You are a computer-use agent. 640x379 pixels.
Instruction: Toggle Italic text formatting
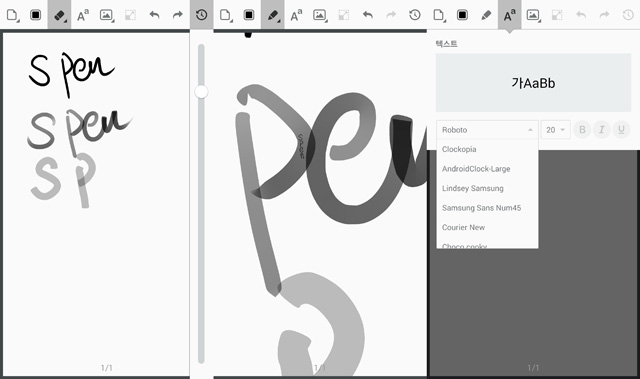(602, 130)
